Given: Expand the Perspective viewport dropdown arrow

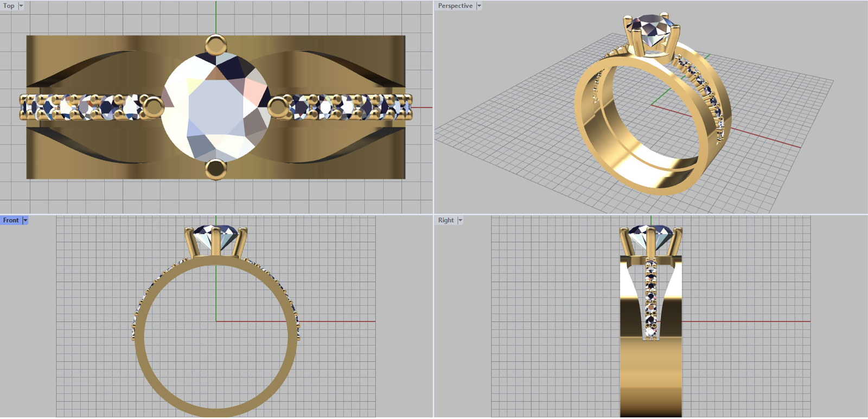Looking at the screenshot, I should 479,6.
